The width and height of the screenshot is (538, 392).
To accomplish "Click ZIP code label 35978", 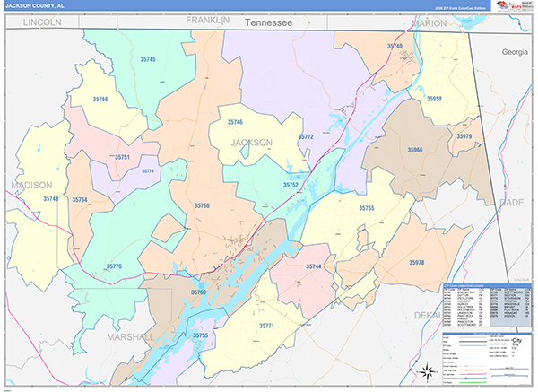I will pyautogui.click(x=417, y=263).
